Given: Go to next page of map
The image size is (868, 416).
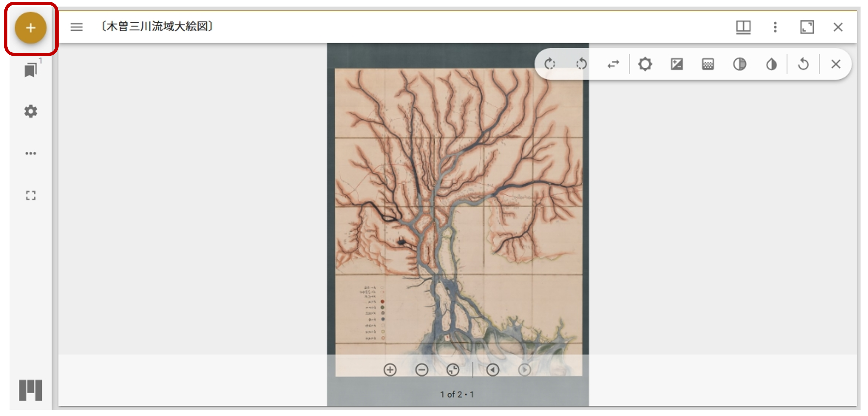Looking at the screenshot, I should pos(524,370).
